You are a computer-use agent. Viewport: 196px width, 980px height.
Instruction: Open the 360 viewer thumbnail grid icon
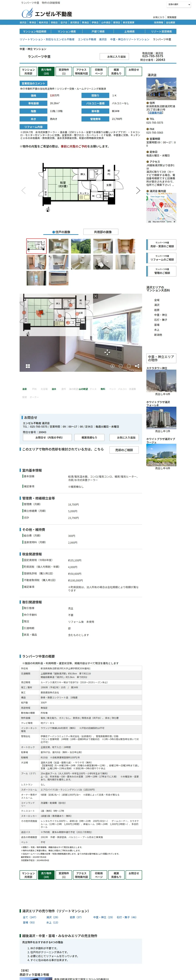28,366
